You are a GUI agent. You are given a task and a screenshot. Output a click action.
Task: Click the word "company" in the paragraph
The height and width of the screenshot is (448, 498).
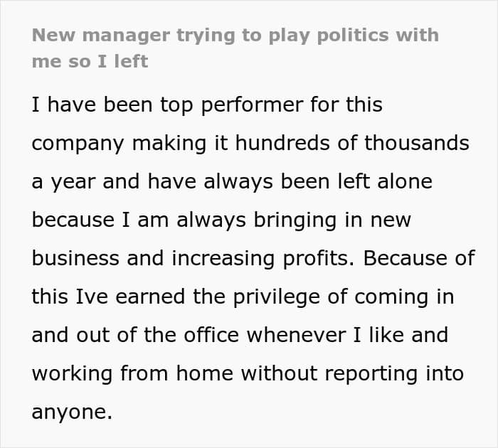(x=75, y=144)
